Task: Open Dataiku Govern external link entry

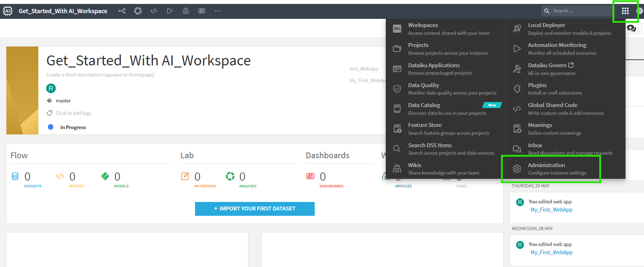Action: tap(565, 69)
